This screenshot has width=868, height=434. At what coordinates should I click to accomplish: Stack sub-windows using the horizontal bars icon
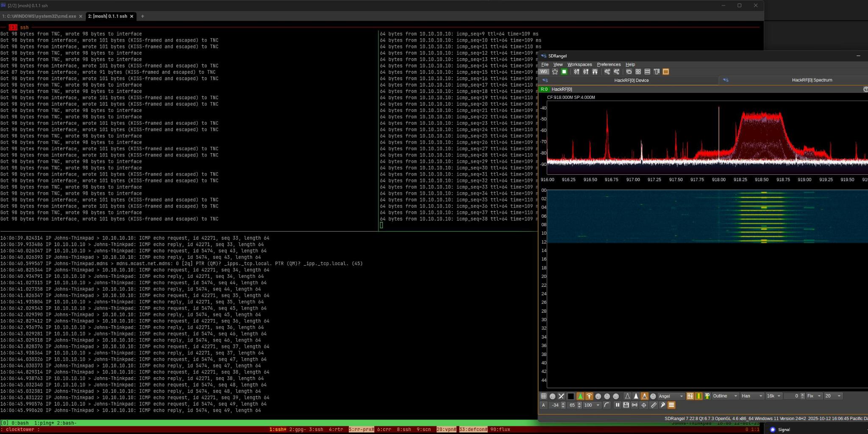(x=647, y=72)
